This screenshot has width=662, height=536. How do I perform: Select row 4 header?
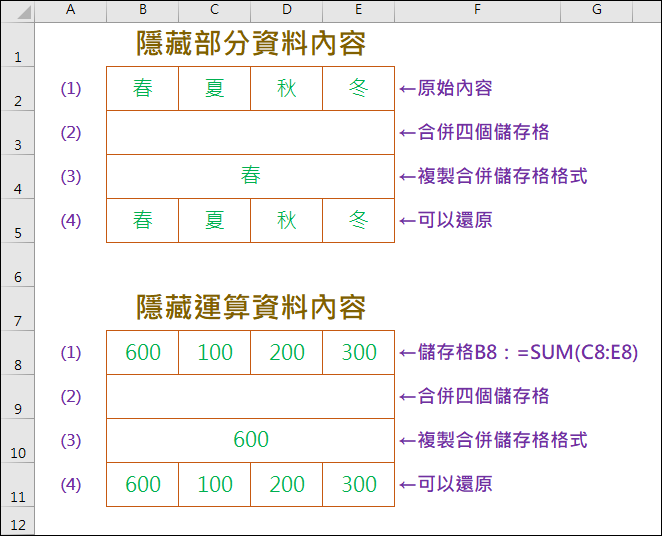pos(18,176)
